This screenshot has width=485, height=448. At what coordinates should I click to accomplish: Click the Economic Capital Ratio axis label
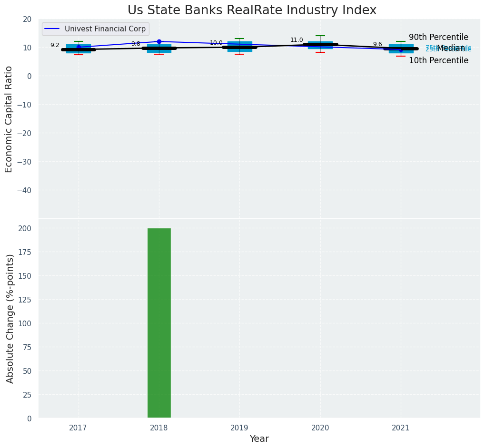tap(9, 119)
